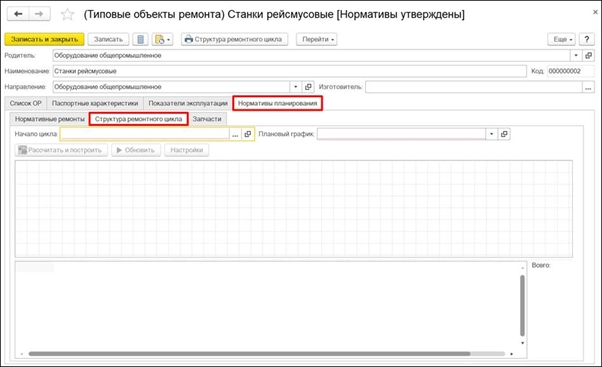This screenshot has height=367, width=602.
Task: Click the vertical scrollbar in the lower panel
Action: 522,305
